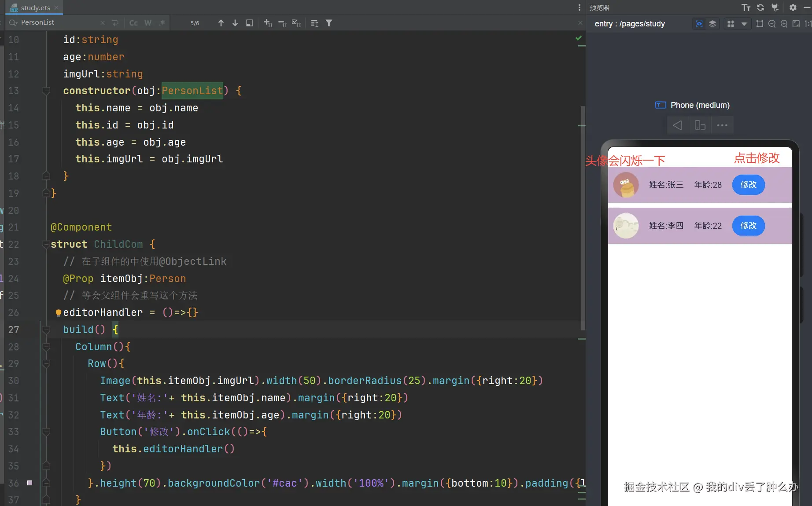The image size is (812, 506).
Task: Select all occurrences of the search
Action: pos(297,23)
